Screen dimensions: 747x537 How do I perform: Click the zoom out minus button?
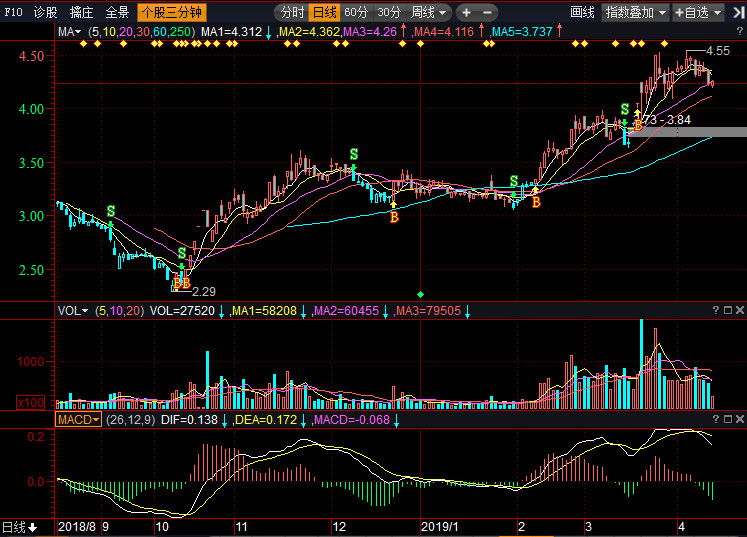[487, 13]
